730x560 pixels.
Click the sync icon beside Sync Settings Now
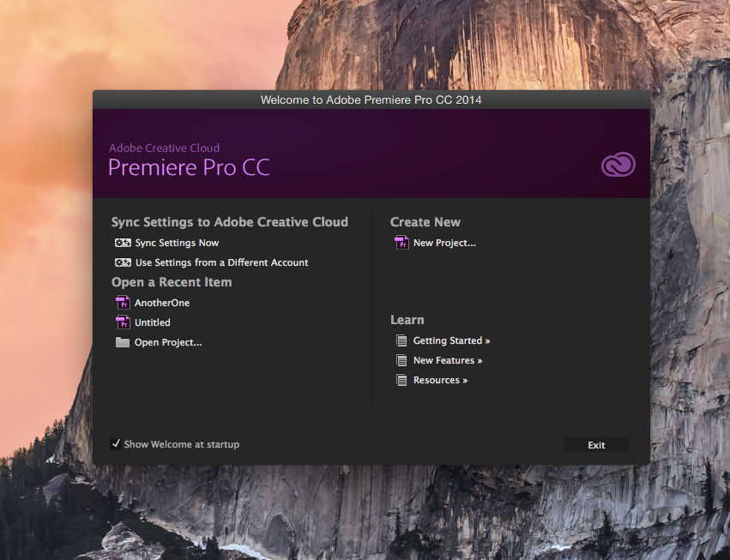(123, 243)
